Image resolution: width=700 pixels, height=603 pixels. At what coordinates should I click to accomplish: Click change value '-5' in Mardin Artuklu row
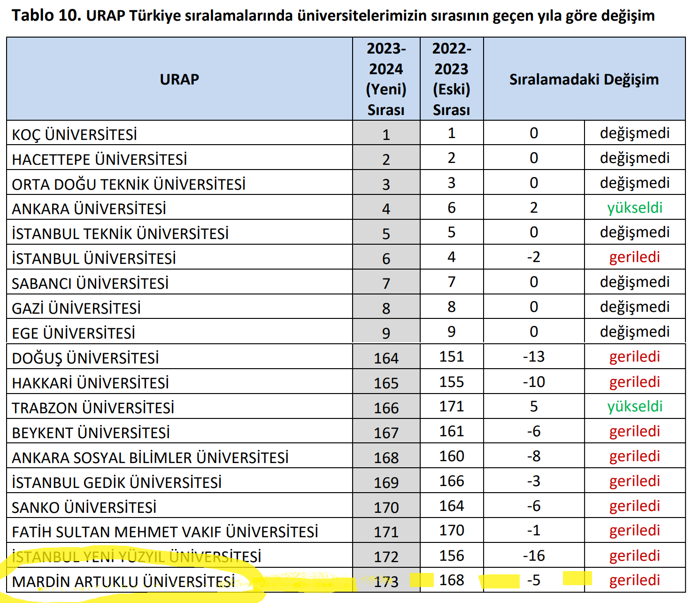(x=534, y=580)
